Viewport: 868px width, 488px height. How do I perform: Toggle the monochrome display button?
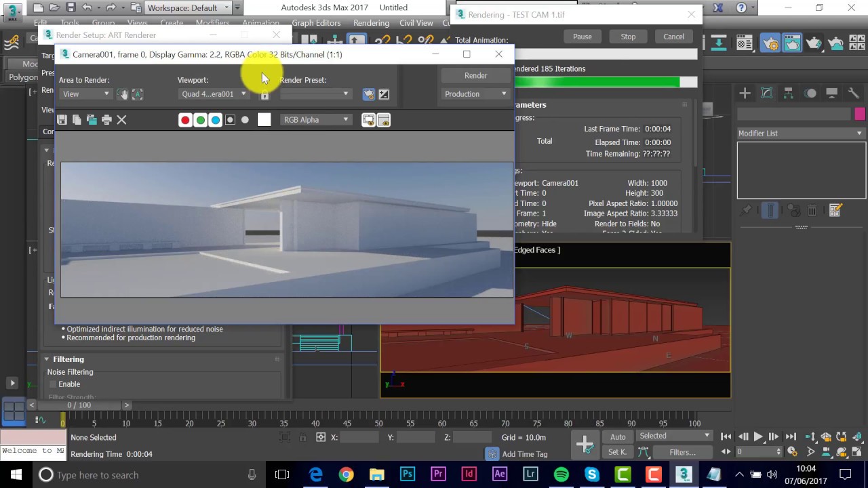click(245, 120)
